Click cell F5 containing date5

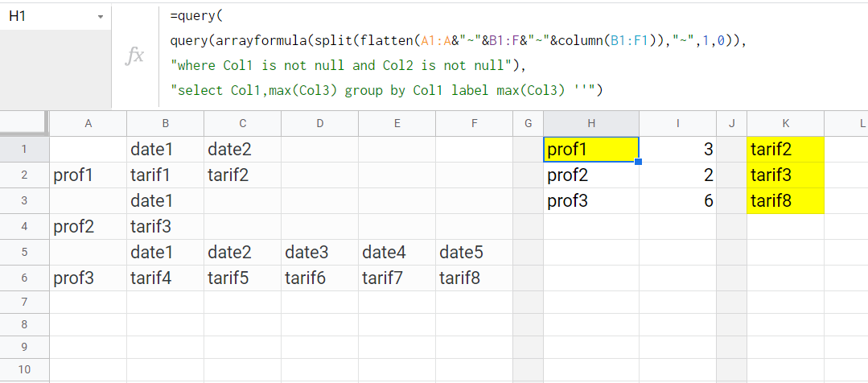pos(475,253)
